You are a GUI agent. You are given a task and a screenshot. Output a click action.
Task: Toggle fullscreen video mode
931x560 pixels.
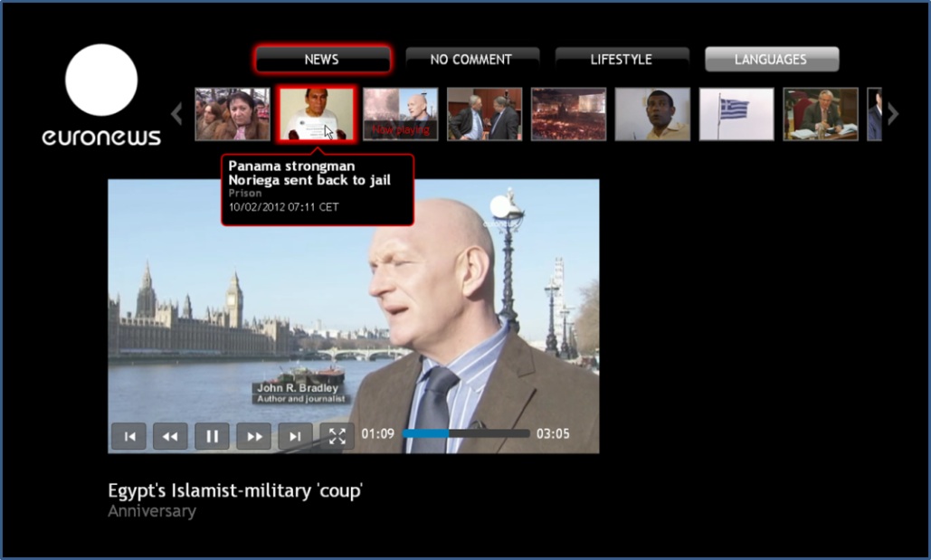[x=337, y=436]
